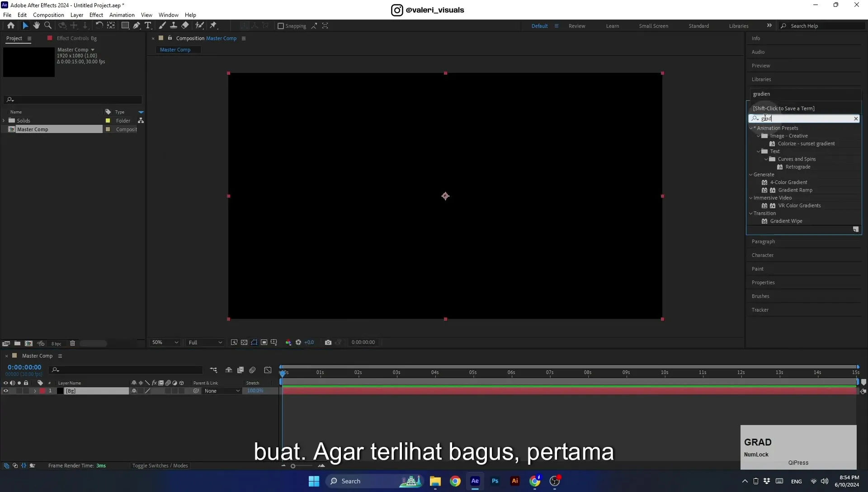
Task: Select the Pen tool
Action: [137, 26]
